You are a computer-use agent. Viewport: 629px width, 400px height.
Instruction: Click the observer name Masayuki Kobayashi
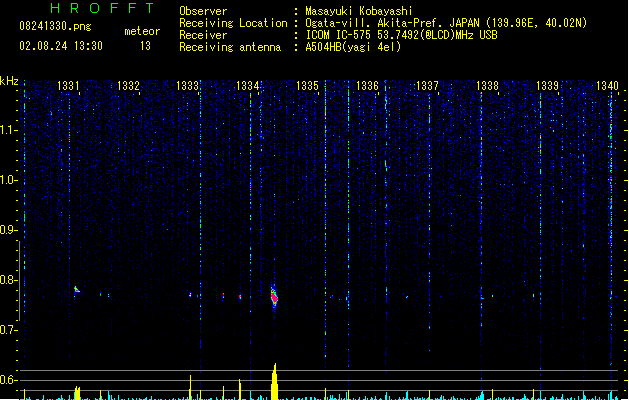click(359, 11)
